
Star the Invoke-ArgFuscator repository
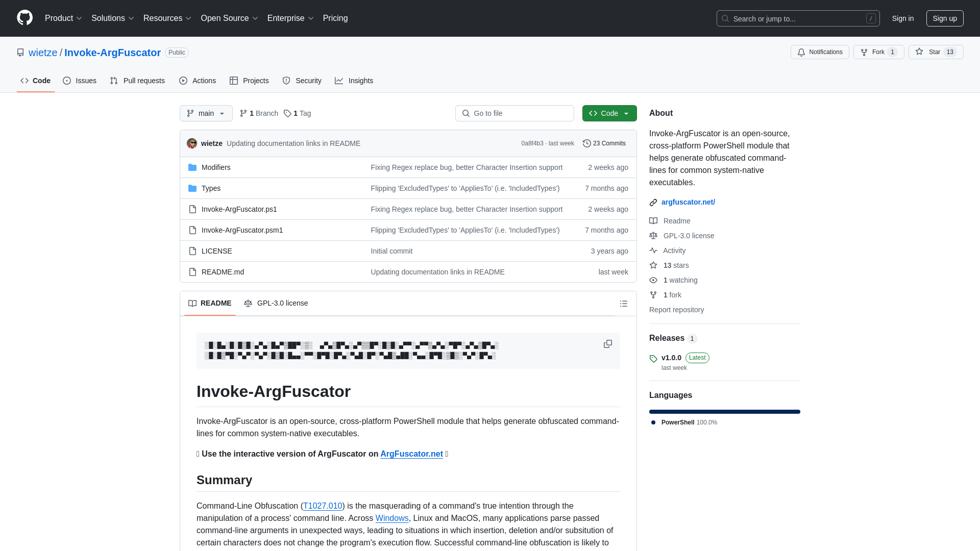(x=936, y=52)
